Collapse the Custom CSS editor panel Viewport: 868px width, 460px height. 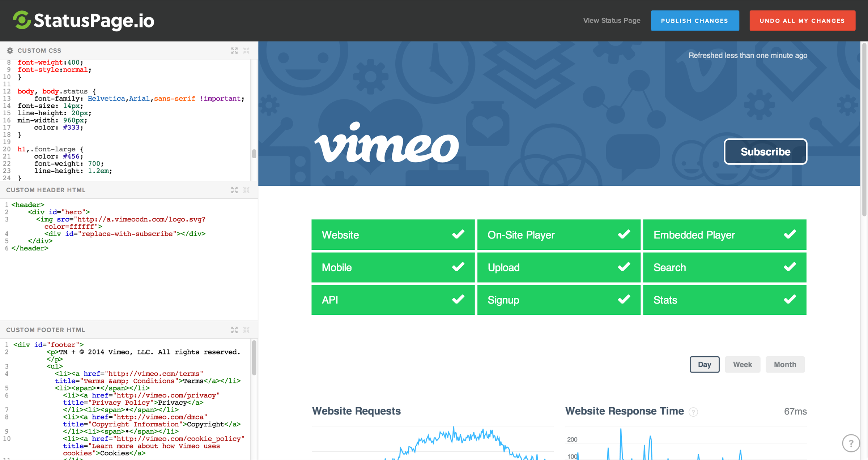(246, 51)
